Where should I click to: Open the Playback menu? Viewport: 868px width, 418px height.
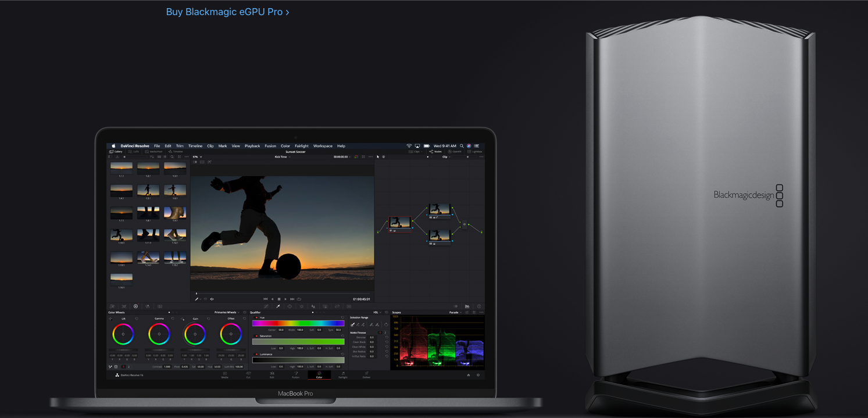252,146
